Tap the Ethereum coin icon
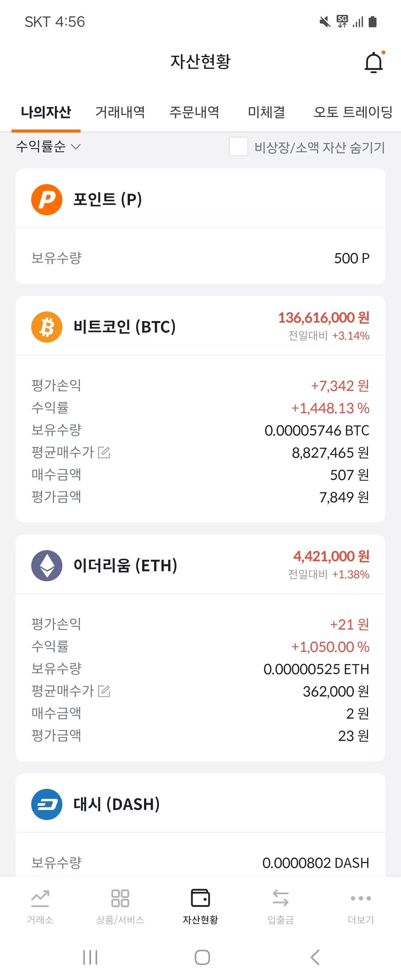This screenshot has width=401, height=980. coord(47,565)
